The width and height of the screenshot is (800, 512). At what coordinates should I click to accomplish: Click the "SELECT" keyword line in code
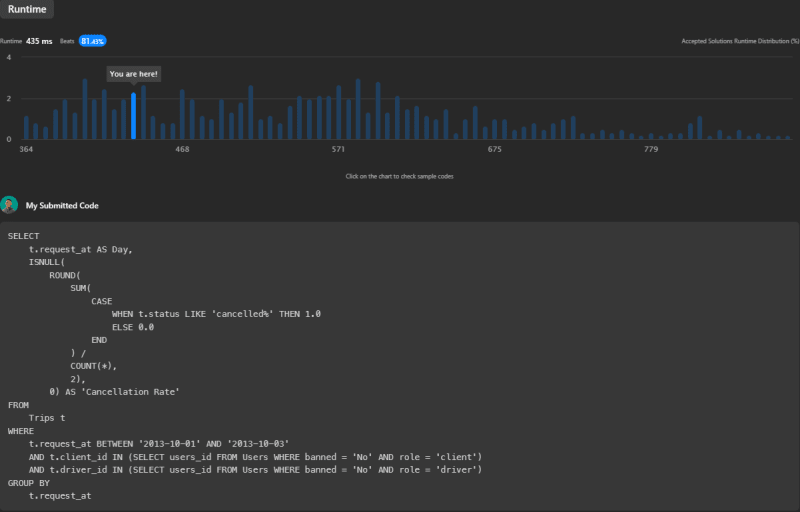23,236
